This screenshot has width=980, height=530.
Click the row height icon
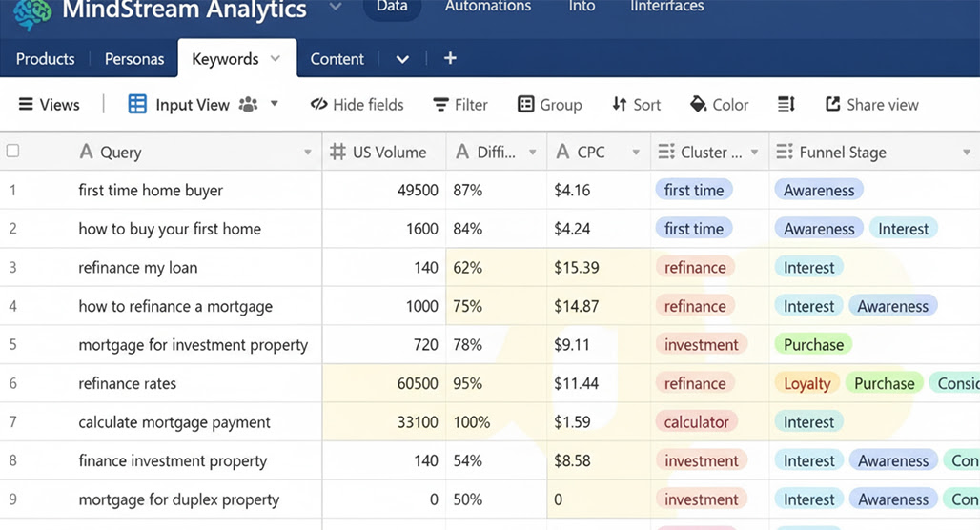786,104
